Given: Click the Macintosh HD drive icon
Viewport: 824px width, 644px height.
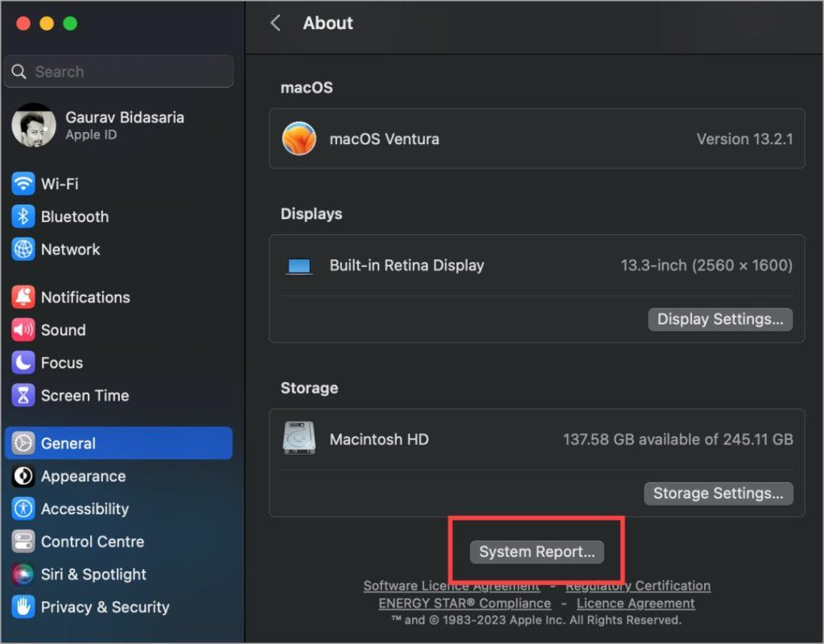Looking at the screenshot, I should point(299,438).
